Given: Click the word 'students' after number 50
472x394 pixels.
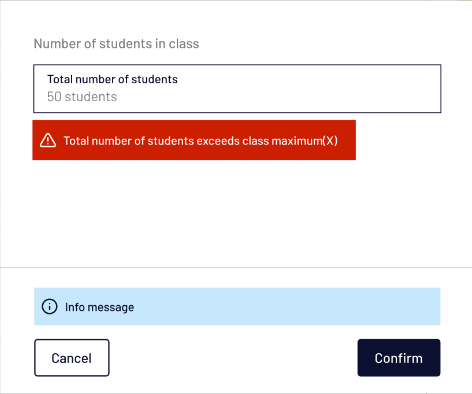Looking at the screenshot, I should (91, 97).
